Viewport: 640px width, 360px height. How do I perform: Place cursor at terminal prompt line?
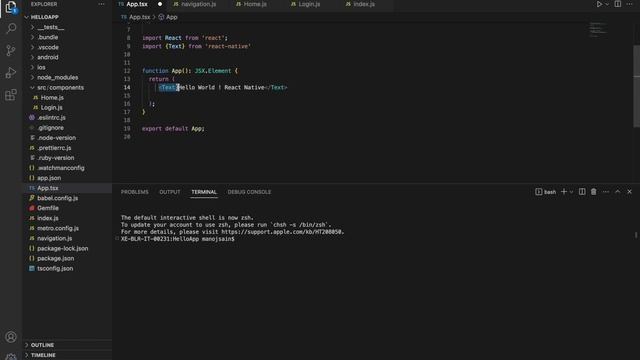pos(178,239)
